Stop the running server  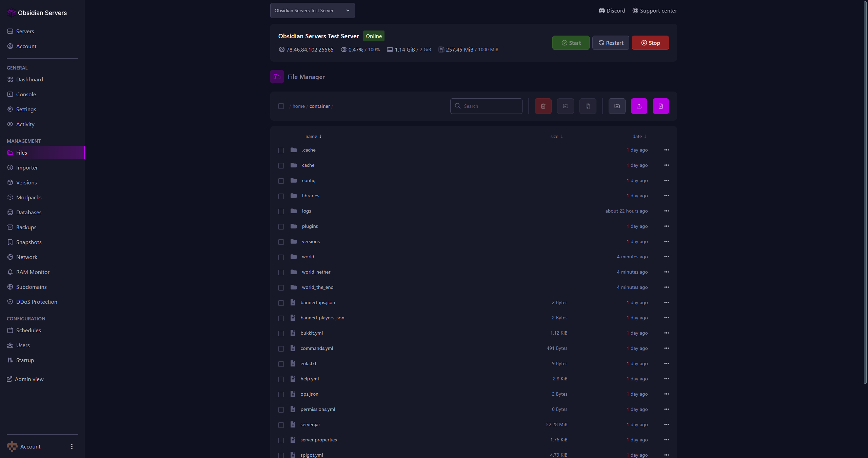pos(650,43)
